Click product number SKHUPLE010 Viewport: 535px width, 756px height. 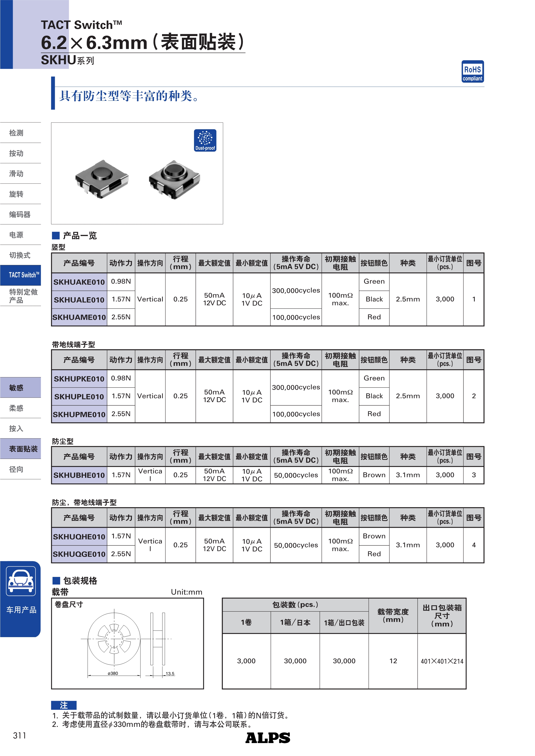click(x=79, y=397)
